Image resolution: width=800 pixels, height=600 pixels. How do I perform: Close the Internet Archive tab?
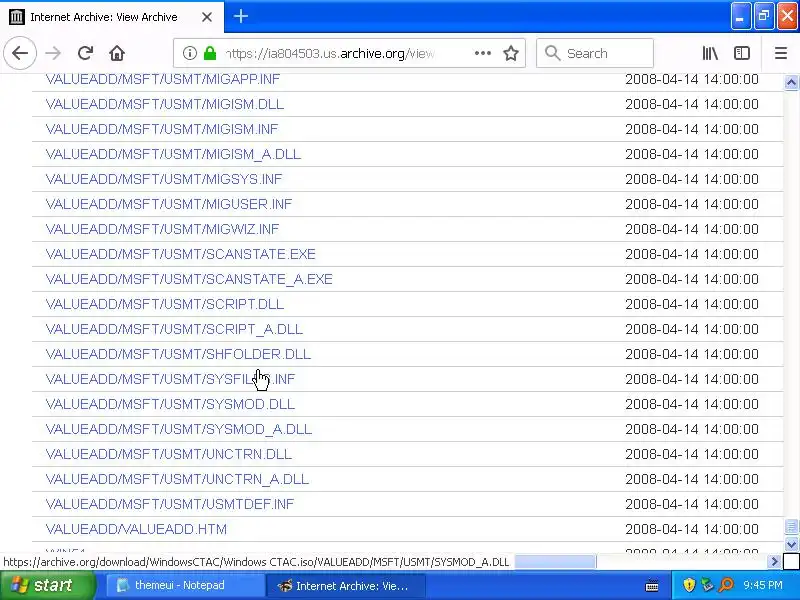tap(207, 17)
